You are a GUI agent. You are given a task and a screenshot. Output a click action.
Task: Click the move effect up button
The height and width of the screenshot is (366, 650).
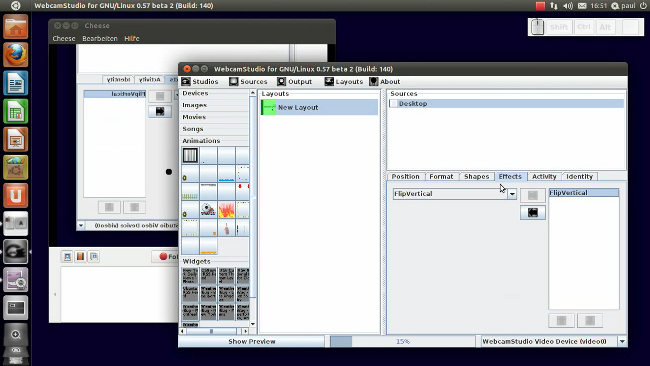point(561,320)
